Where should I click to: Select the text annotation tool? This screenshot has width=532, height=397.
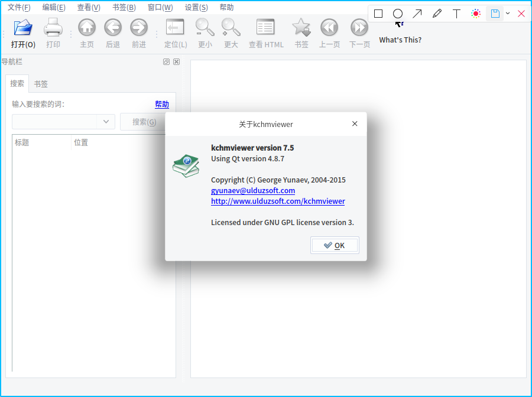[x=457, y=14]
